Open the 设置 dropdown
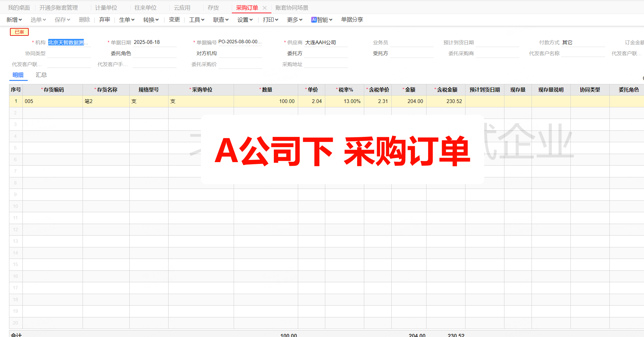This screenshot has height=337, width=644. (x=245, y=20)
